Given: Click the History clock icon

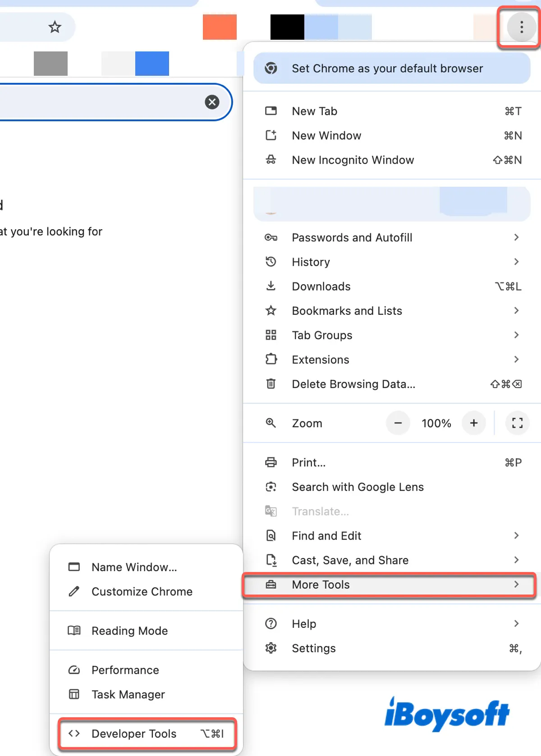Looking at the screenshot, I should point(271,262).
